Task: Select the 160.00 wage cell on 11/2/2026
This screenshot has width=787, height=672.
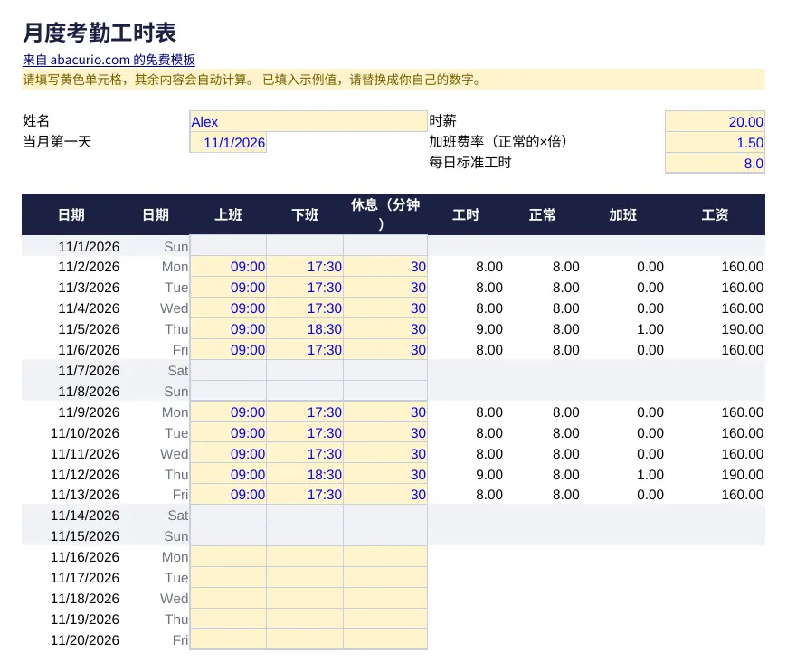Action: (x=715, y=267)
